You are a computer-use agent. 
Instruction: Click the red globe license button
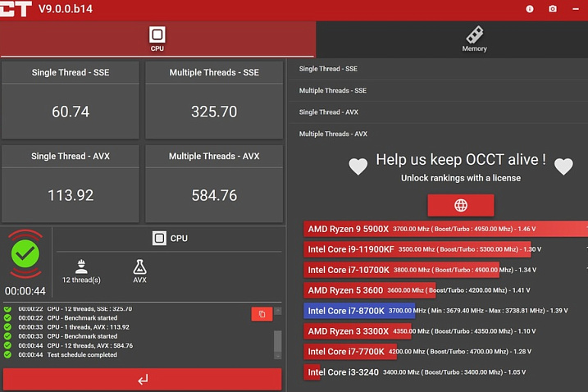461,205
